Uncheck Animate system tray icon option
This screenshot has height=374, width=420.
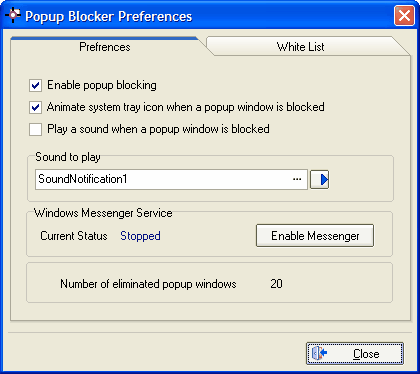(x=35, y=108)
